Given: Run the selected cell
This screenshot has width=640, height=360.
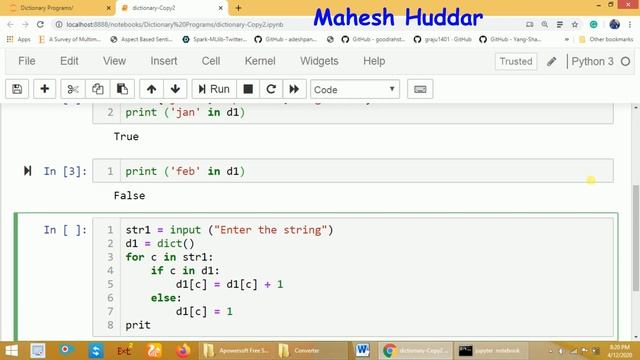Looking at the screenshot, I should pyautogui.click(x=214, y=89).
